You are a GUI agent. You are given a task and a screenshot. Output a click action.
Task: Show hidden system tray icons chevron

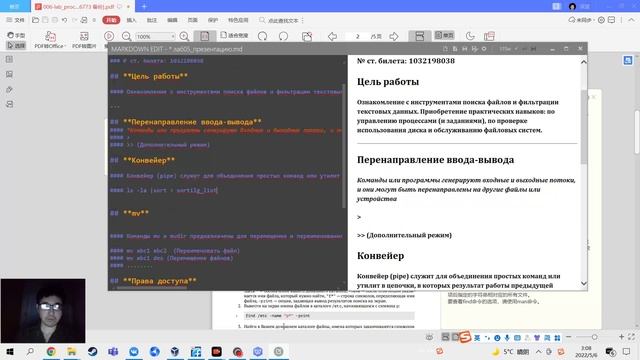[x=538, y=351]
